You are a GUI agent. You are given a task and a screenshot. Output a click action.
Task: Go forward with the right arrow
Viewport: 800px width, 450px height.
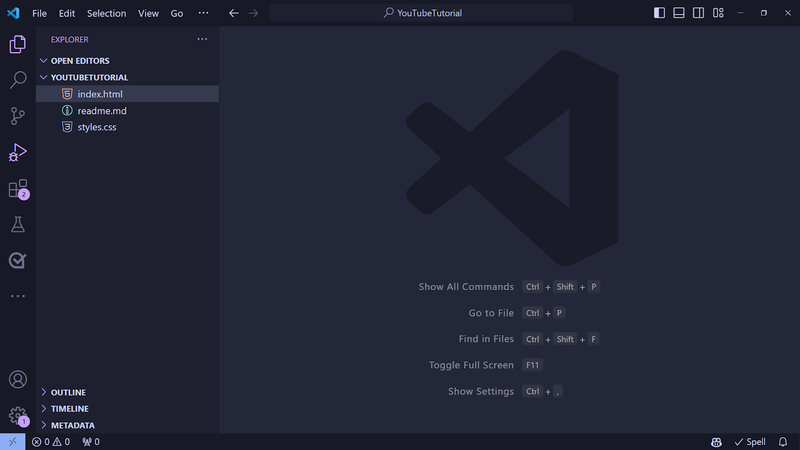(254, 13)
